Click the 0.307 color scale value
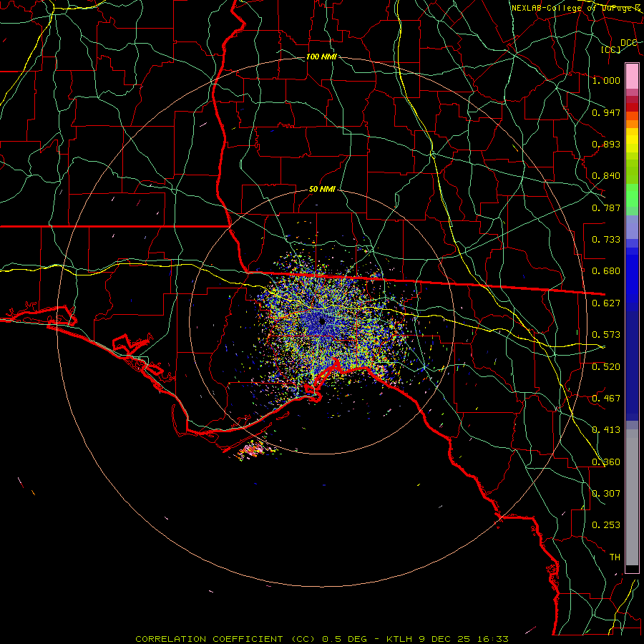This screenshot has height=644, width=644. [606, 494]
